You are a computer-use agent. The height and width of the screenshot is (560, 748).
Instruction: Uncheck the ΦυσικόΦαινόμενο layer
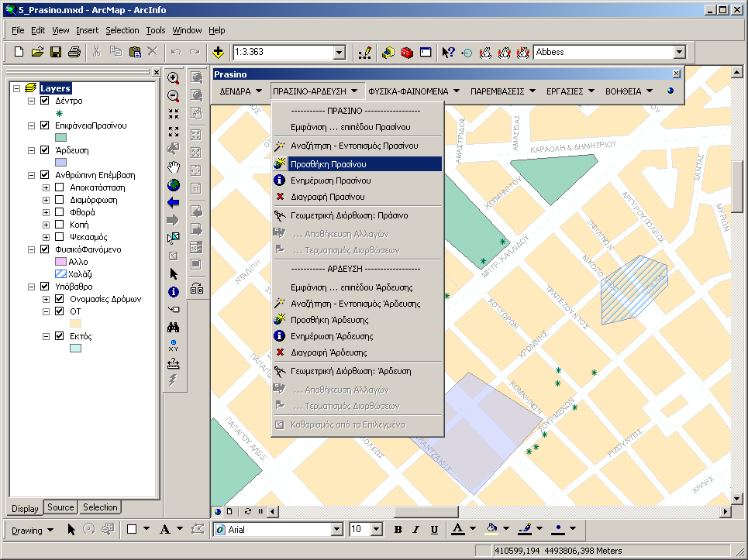[x=45, y=249]
